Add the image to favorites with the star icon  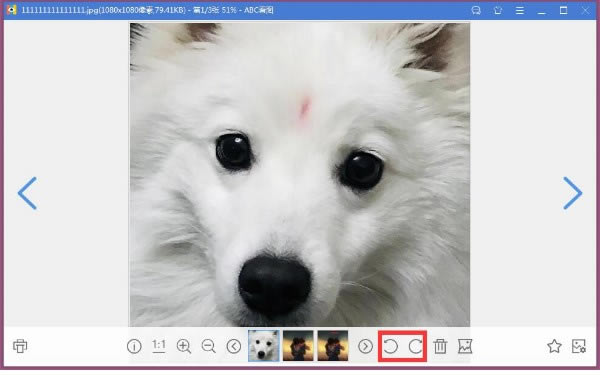click(554, 346)
